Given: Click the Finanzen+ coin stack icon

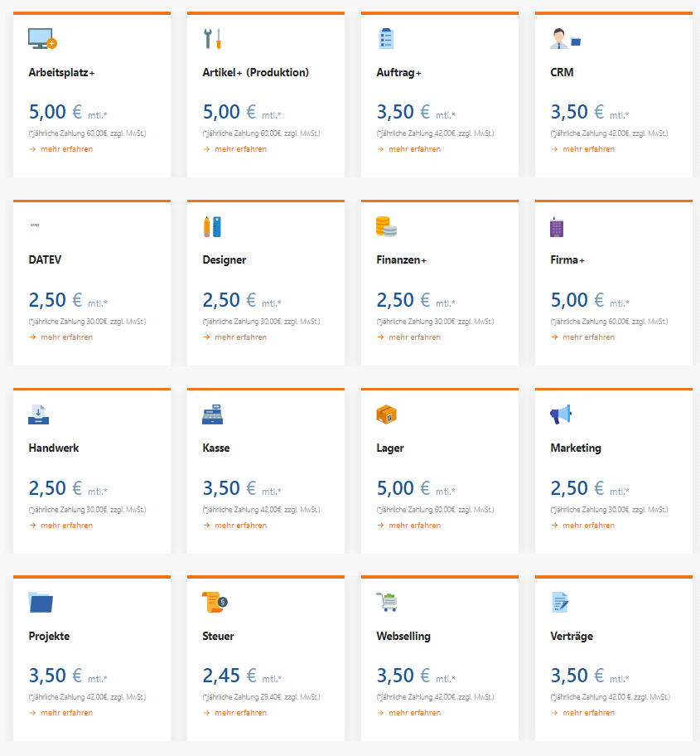Looking at the screenshot, I should tap(386, 226).
